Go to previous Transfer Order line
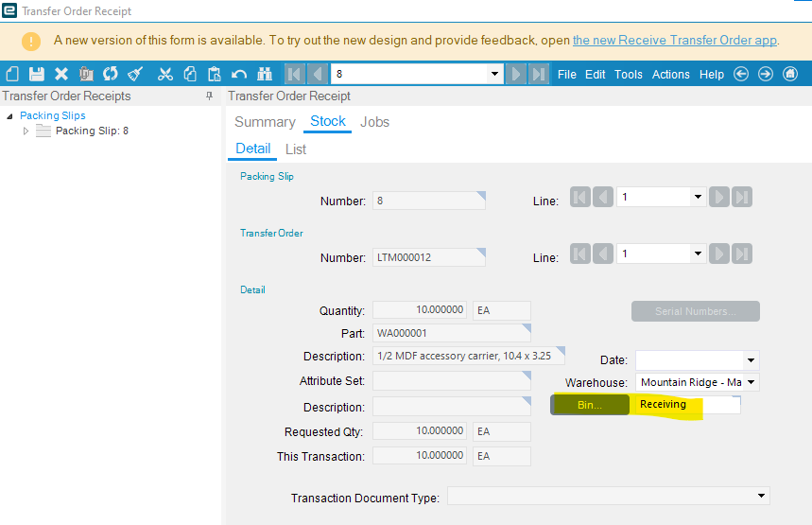This screenshot has width=812, height=525. point(603,254)
